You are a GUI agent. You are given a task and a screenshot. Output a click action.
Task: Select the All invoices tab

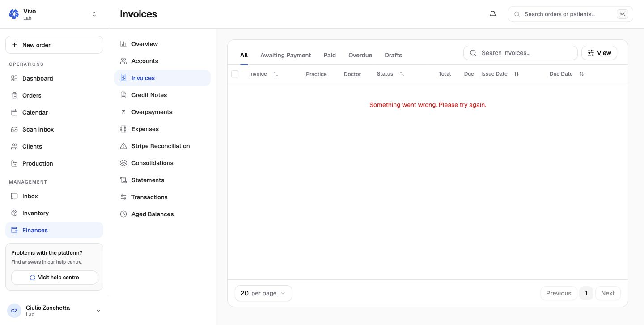coord(244,55)
